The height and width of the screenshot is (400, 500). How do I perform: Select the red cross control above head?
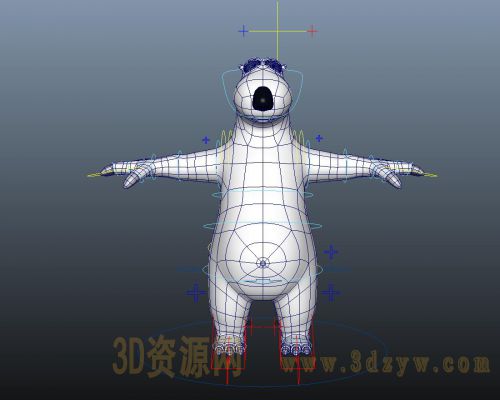pos(312,31)
